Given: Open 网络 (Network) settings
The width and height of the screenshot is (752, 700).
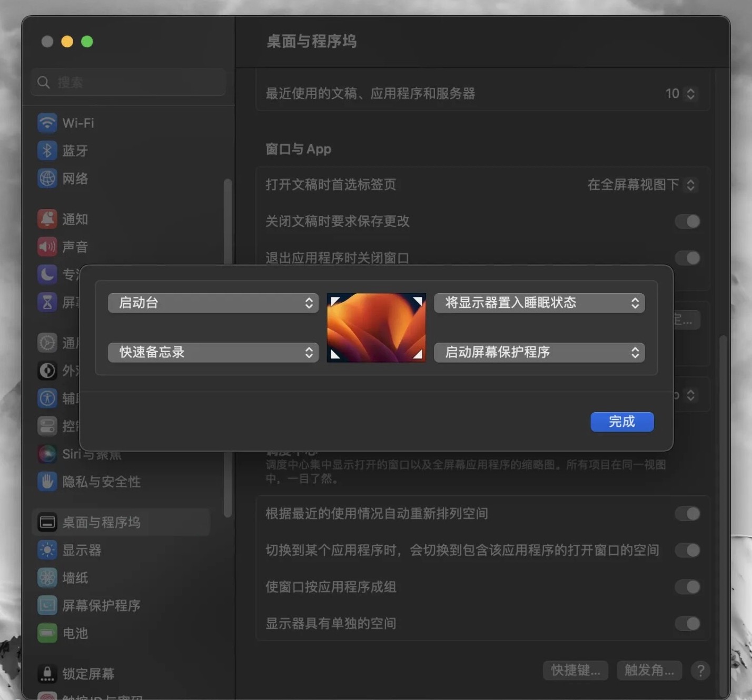Looking at the screenshot, I should pos(48,178).
